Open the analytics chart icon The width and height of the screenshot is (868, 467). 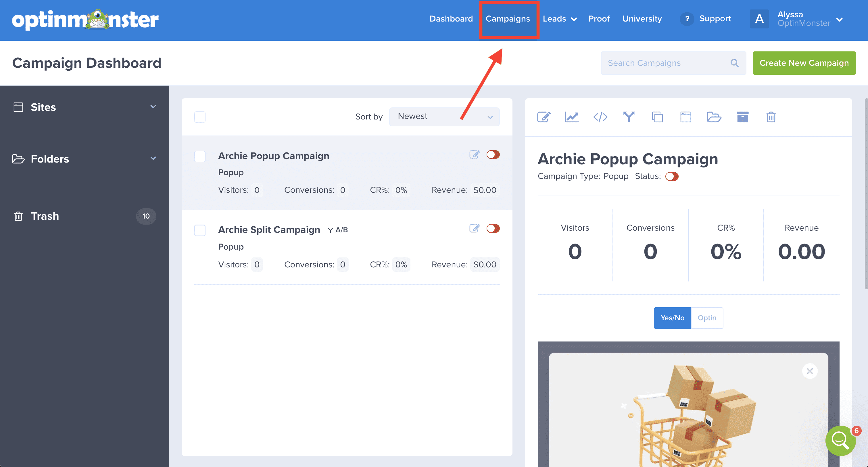[572, 117]
